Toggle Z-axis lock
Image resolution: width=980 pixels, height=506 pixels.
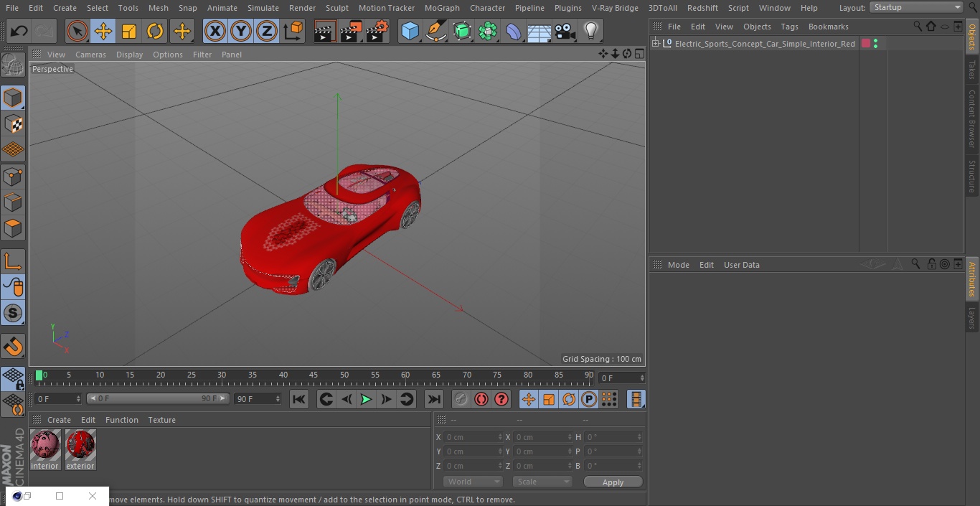coord(267,31)
